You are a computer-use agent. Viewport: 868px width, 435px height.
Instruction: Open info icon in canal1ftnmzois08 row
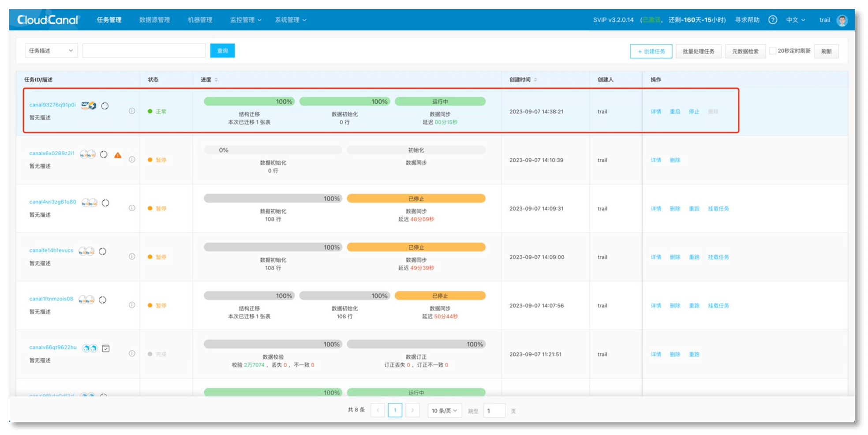tap(132, 305)
